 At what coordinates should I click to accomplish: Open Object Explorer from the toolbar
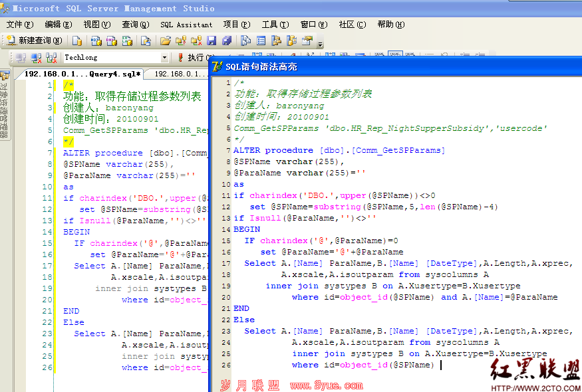[x=277, y=41]
